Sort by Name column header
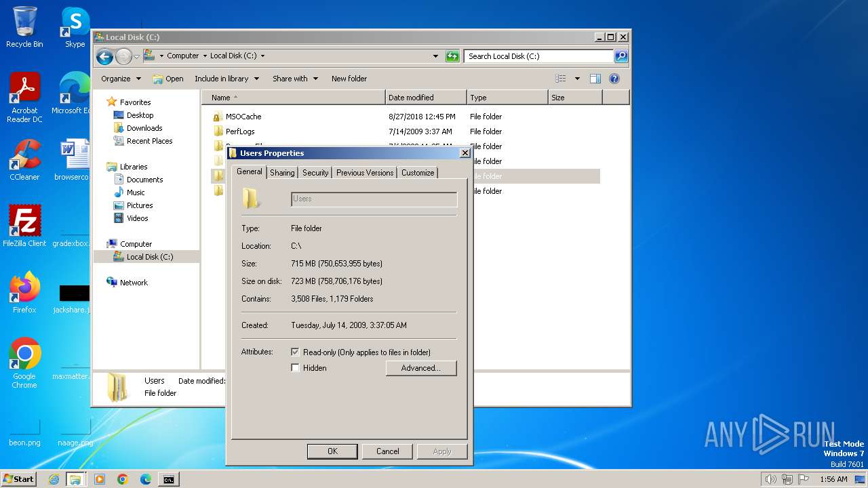 click(294, 98)
